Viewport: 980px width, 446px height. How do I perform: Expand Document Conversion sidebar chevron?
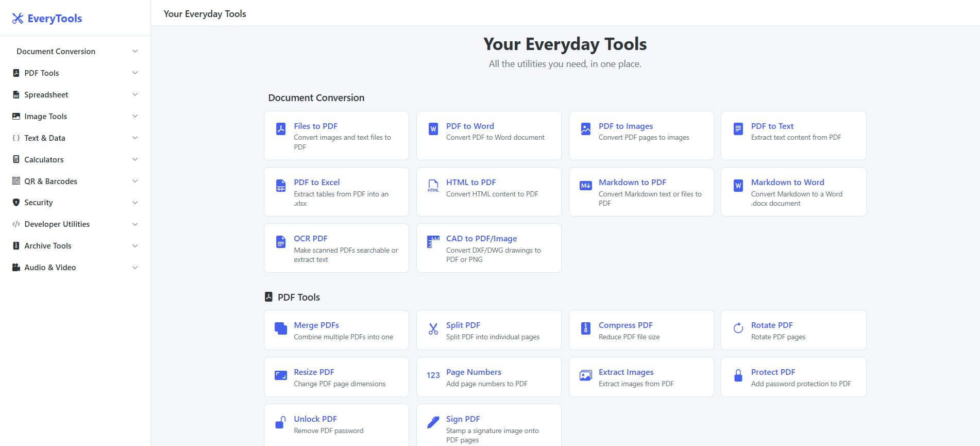(135, 51)
